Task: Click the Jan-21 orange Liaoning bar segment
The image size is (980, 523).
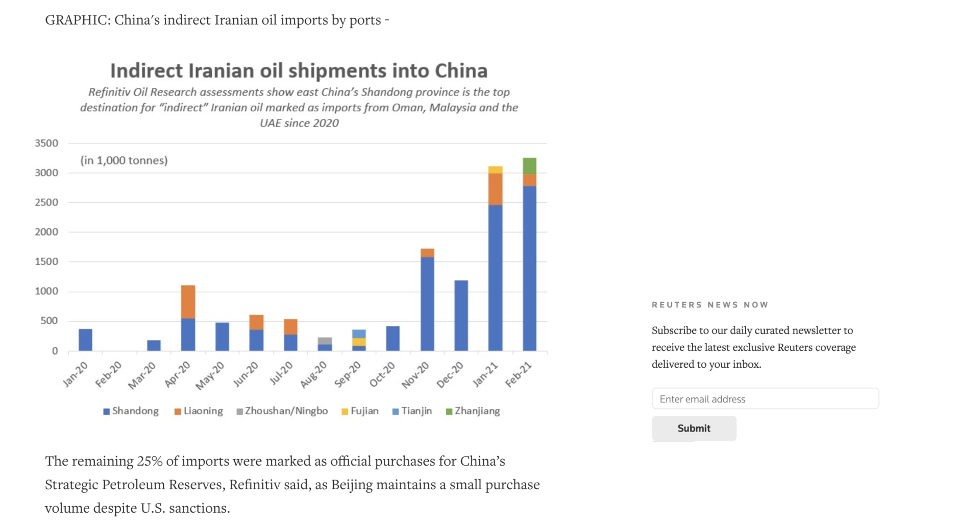Action: (x=495, y=189)
